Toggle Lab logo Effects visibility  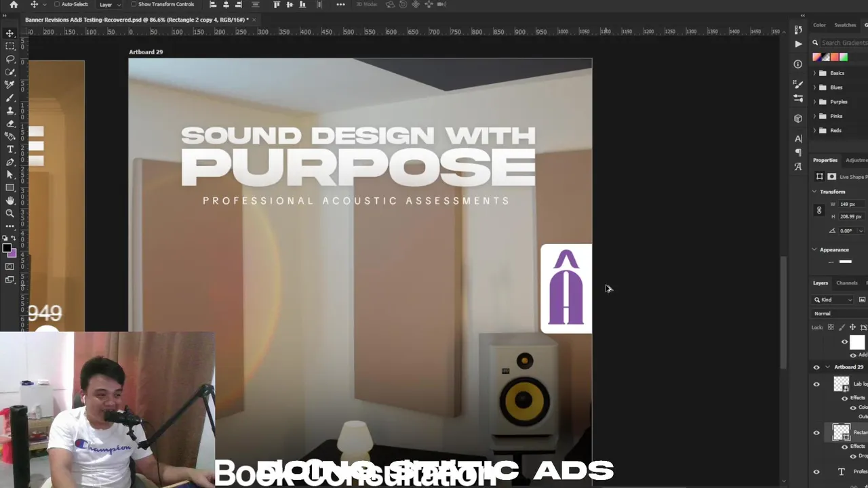click(x=844, y=398)
